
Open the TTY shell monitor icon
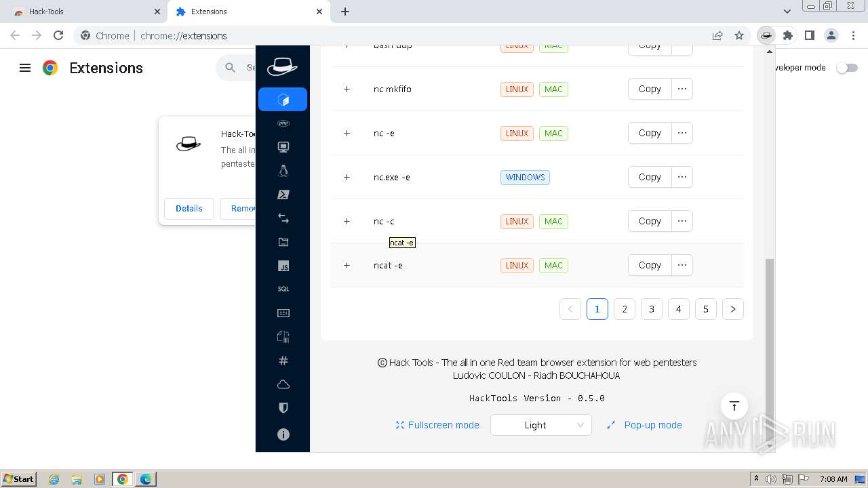[x=283, y=147]
